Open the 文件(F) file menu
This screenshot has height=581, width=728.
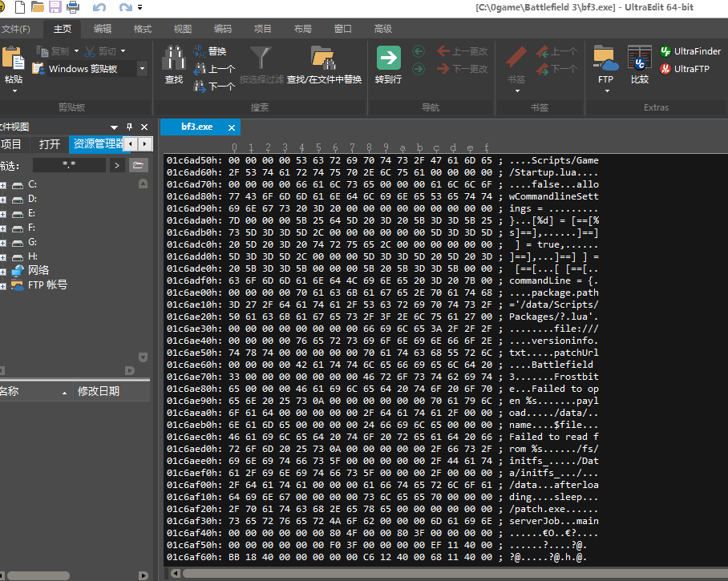[15, 29]
